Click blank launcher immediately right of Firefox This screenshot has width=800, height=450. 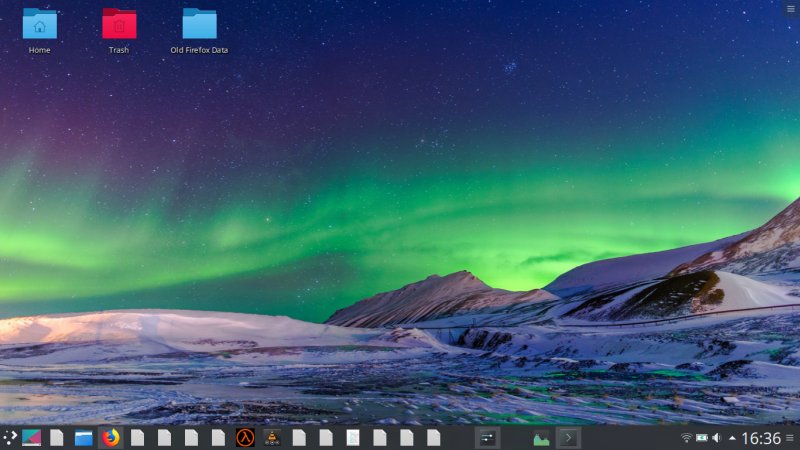tap(137, 438)
